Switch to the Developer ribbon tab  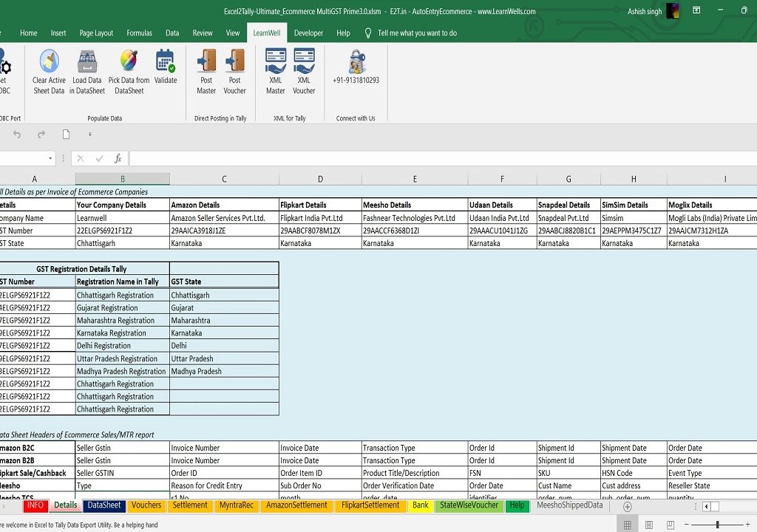coord(308,33)
